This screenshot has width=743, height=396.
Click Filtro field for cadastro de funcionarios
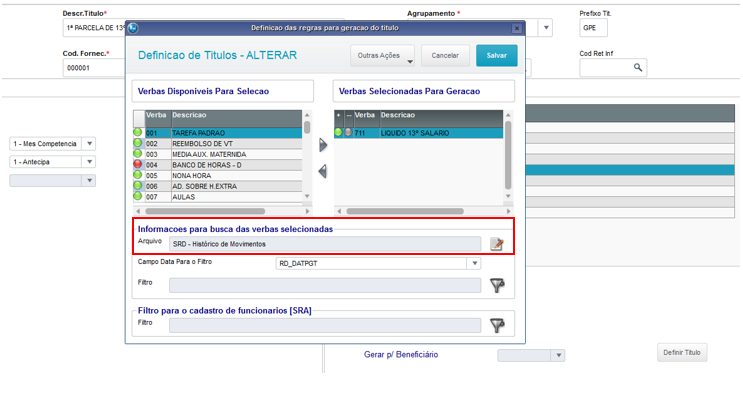[325, 325]
